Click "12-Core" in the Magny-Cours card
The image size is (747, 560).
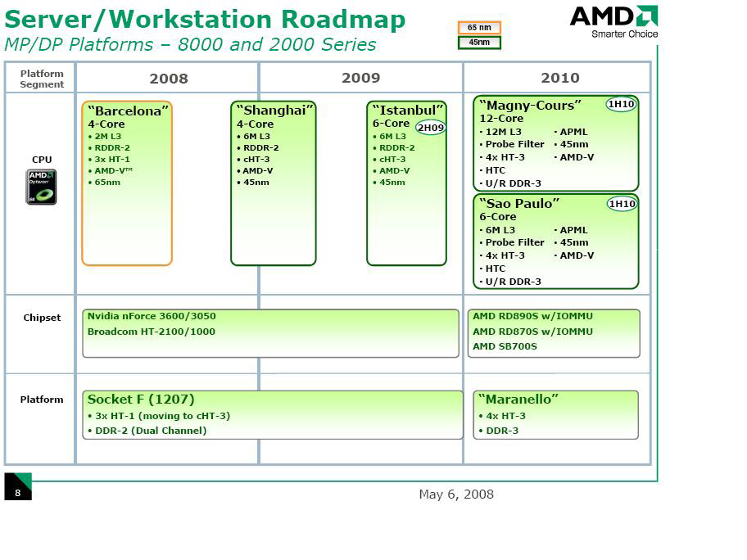(501, 118)
